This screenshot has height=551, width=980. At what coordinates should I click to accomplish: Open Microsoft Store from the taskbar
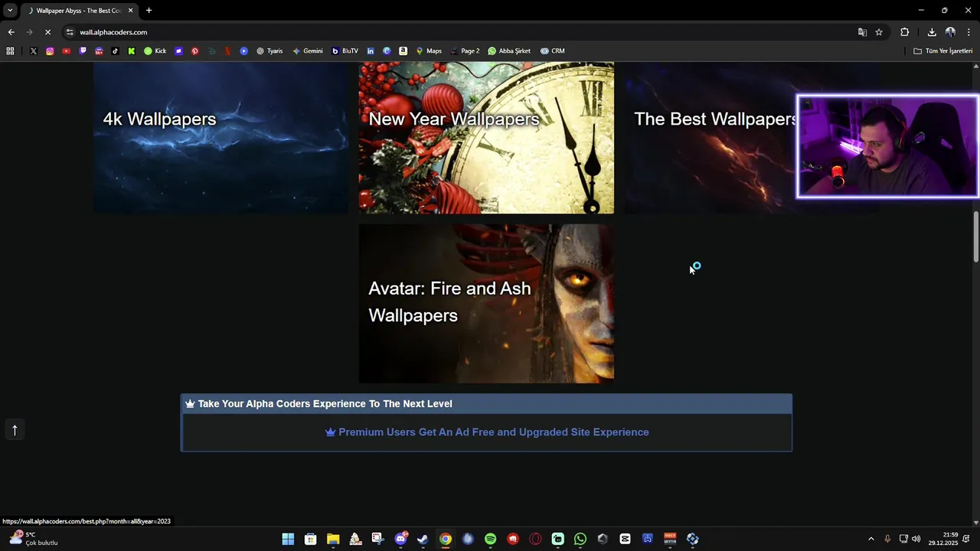[310, 539]
